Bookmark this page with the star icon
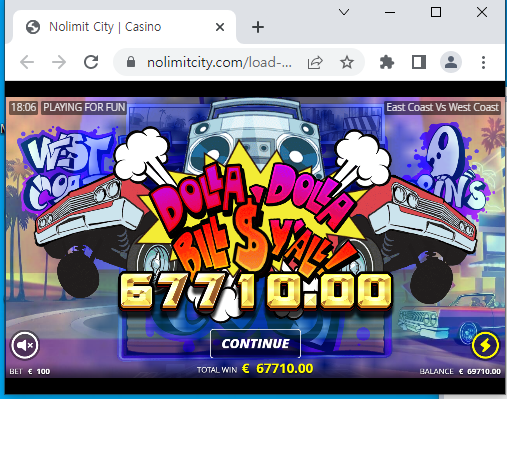 coord(347,62)
